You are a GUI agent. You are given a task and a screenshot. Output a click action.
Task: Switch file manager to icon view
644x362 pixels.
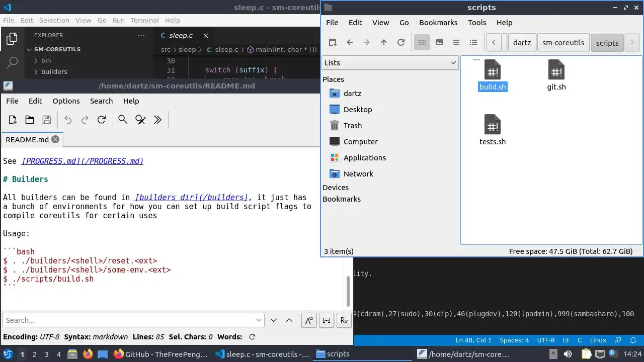tap(422, 42)
